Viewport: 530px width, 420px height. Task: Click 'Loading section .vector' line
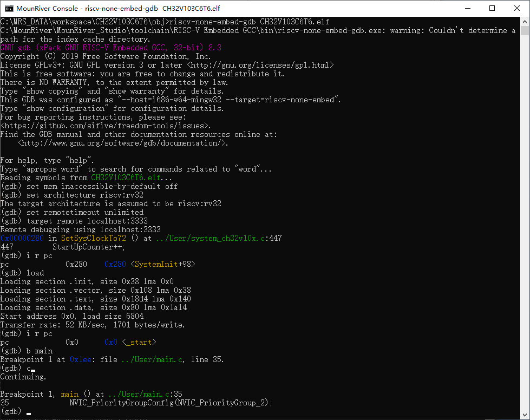[x=96, y=290]
